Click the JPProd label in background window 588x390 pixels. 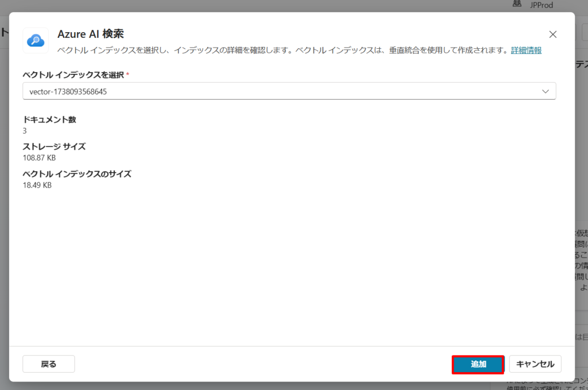click(x=541, y=5)
